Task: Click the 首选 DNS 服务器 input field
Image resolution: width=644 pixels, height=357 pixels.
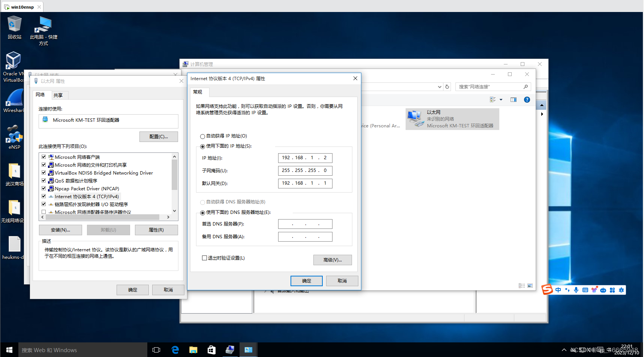Action: 305,224
